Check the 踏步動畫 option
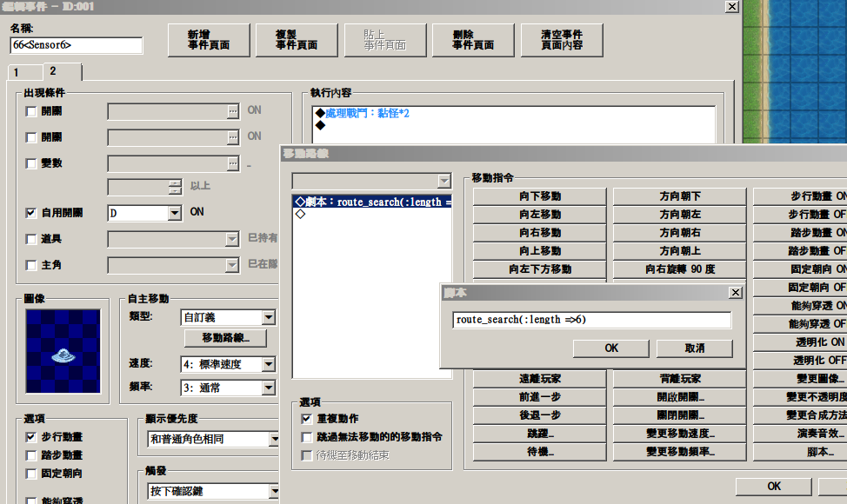This screenshot has height=504, width=847. tap(30, 455)
